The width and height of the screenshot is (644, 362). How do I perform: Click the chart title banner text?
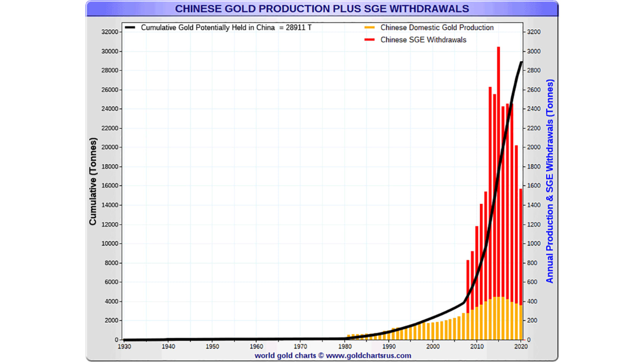click(x=322, y=8)
